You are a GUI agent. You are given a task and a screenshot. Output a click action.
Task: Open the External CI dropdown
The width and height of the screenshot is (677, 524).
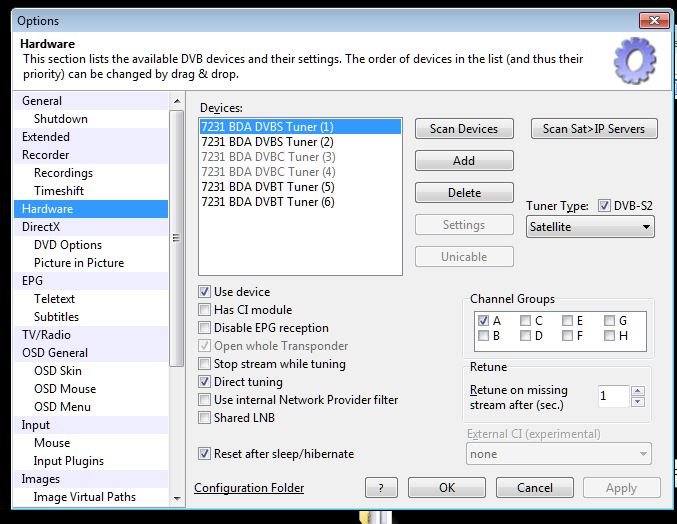pyautogui.click(x=559, y=454)
